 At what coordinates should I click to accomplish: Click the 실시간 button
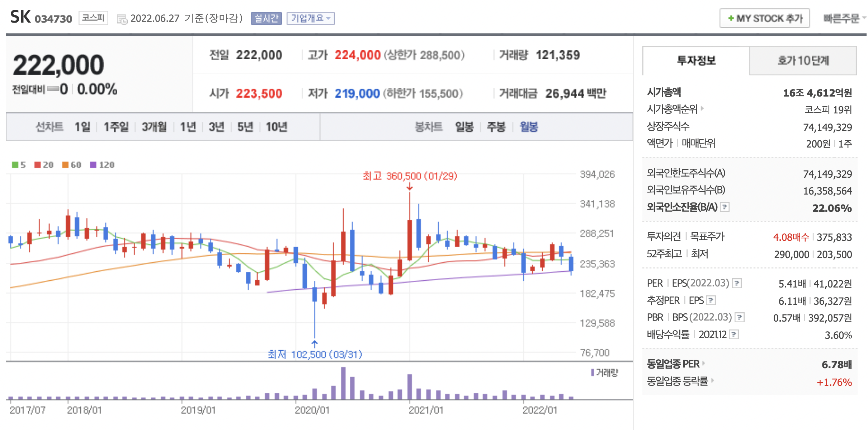266,18
